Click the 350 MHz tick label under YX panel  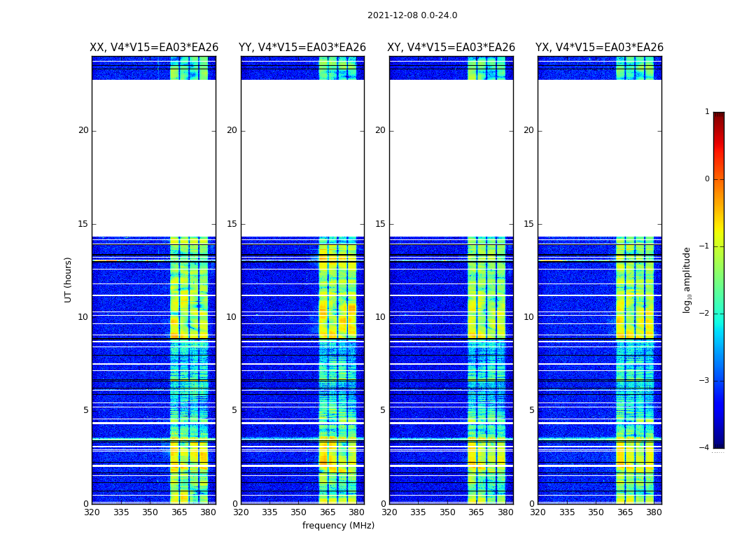tap(596, 512)
